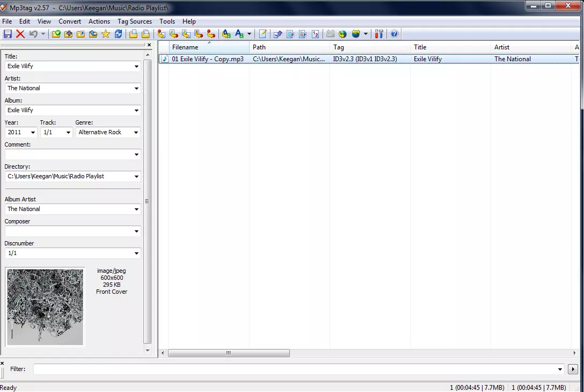The height and width of the screenshot is (392, 584).
Task: Close the filter bar with its small X
Action: coord(2,363)
